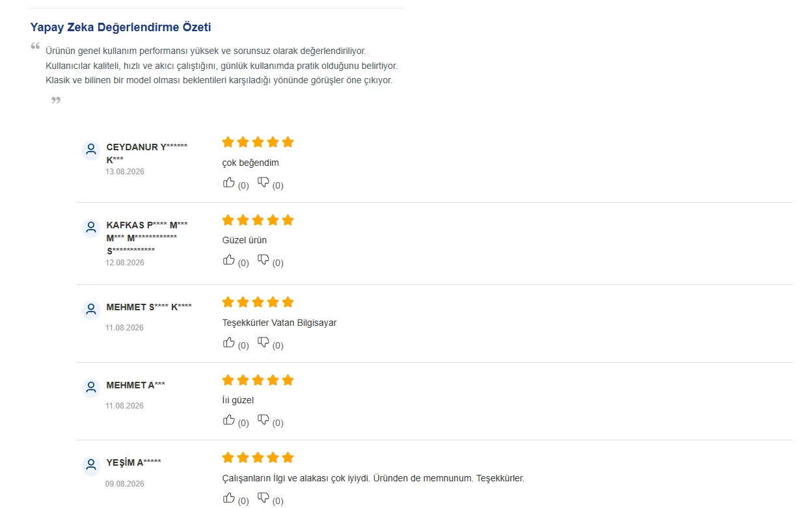Click KAFKAS reviewer's avatar icon
The height and width of the screenshot is (508, 812).
pyautogui.click(x=91, y=228)
